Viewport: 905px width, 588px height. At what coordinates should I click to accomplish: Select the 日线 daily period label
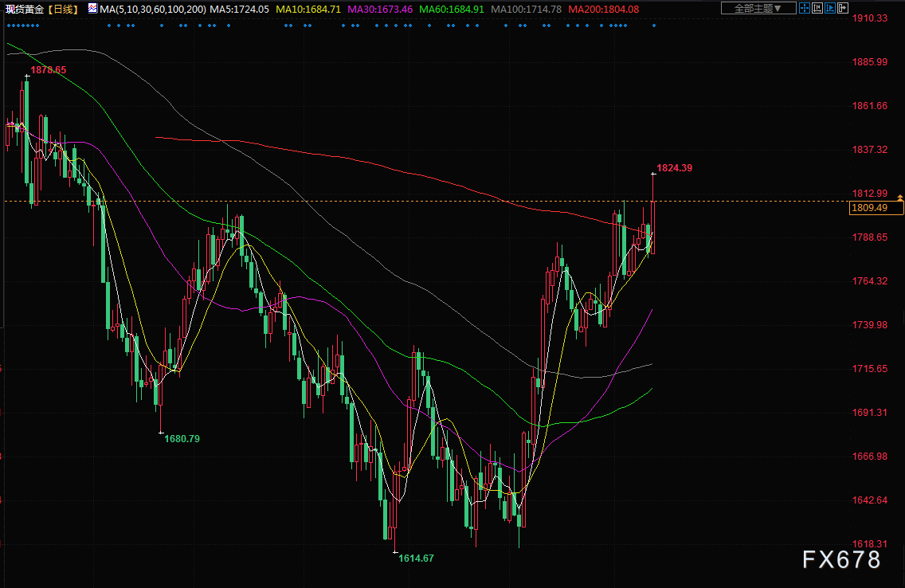coord(62,10)
